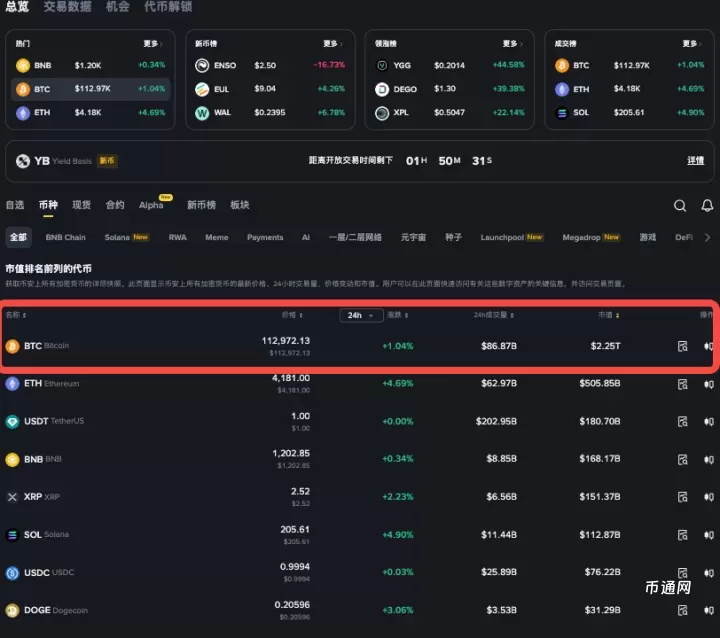Click trade icon in XRP row
Viewport: 720px width, 638px height.
point(709,497)
